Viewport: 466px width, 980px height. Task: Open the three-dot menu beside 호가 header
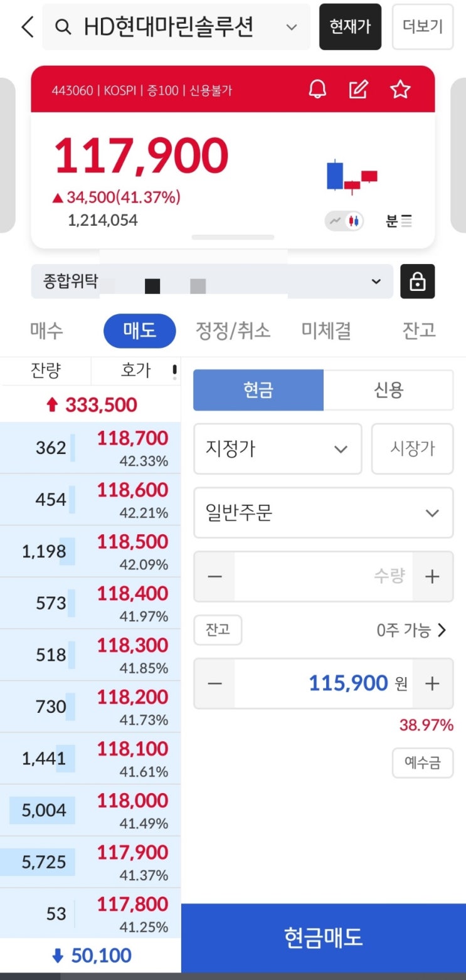[x=174, y=371]
